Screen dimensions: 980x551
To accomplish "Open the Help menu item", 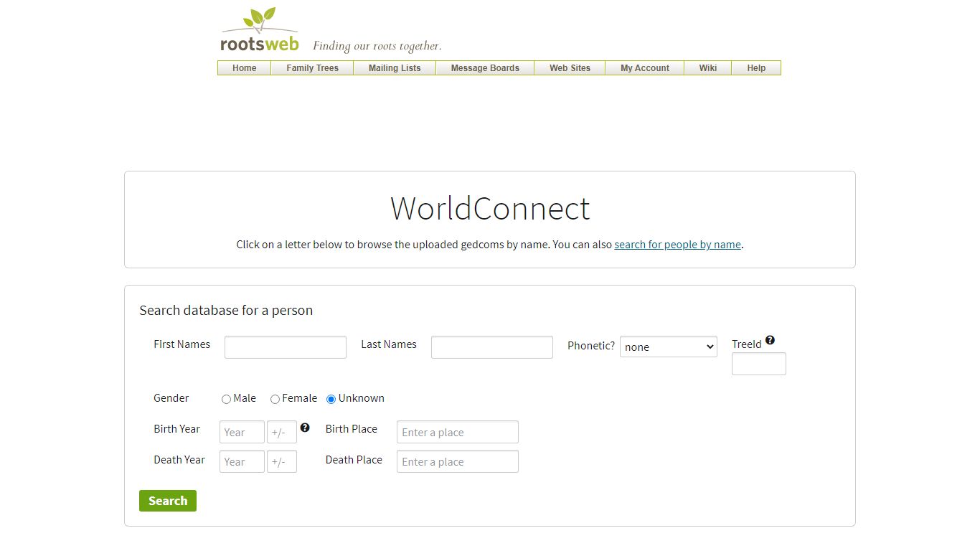I will [756, 68].
